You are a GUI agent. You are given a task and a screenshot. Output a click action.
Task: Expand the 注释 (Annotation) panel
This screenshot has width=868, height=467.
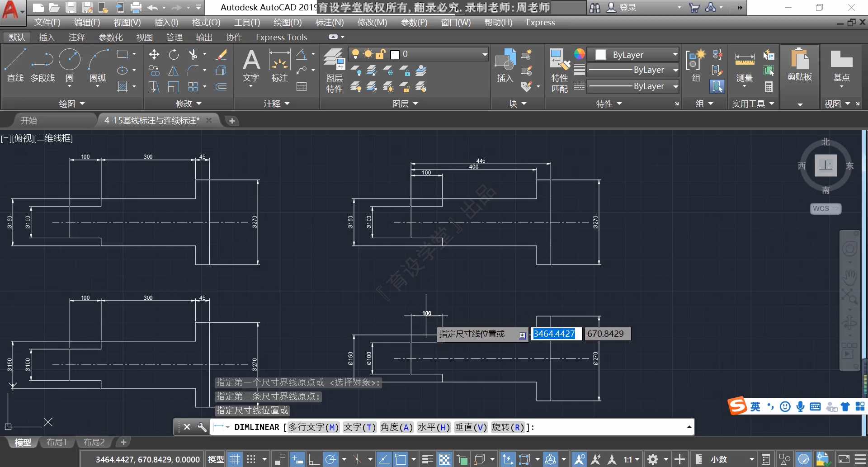pos(277,104)
